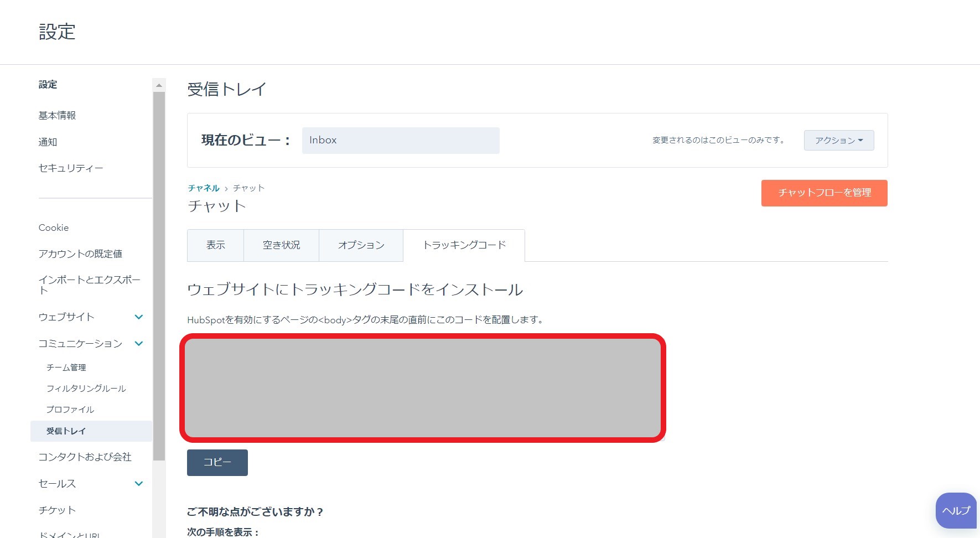Switch to the オプション tab
This screenshot has height=538, width=980.
click(361, 245)
